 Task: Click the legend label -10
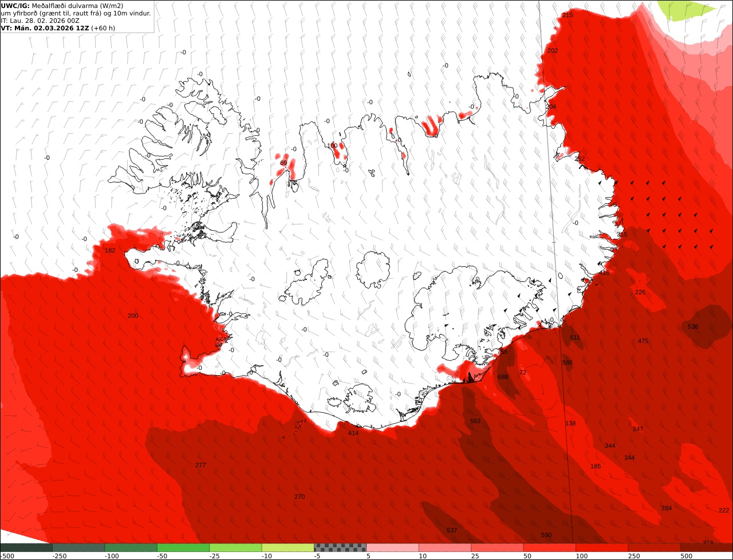(267, 556)
